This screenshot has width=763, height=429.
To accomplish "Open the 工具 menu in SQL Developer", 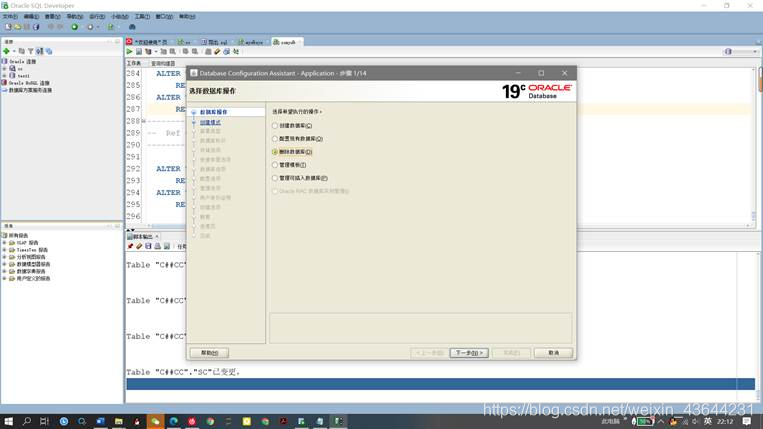I will click(x=142, y=17).
